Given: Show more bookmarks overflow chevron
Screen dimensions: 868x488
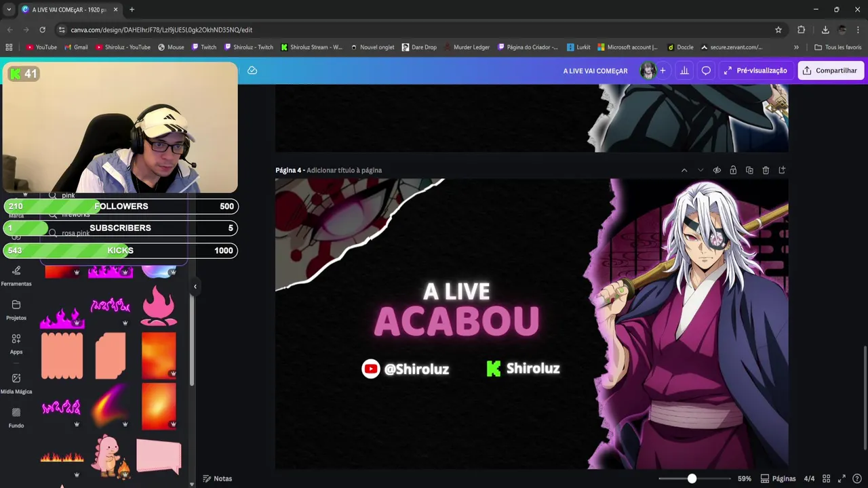Looking at the screenshot, I should click(796, 47).
